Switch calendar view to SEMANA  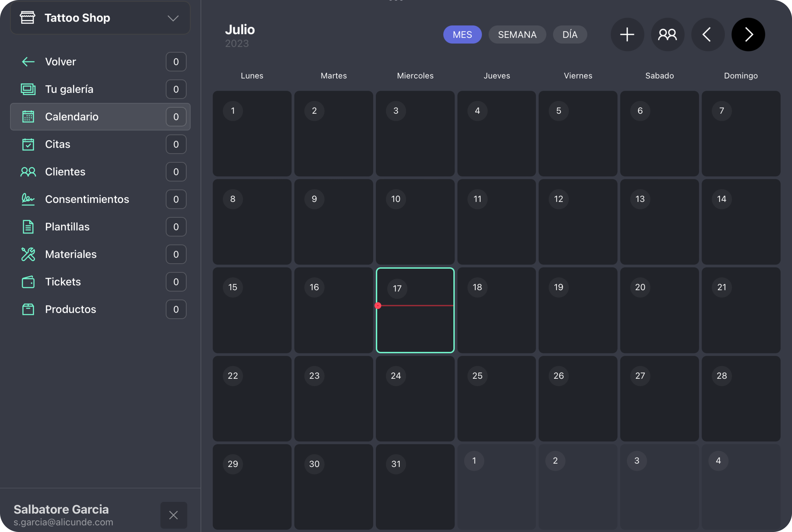(x=517, y=35)
